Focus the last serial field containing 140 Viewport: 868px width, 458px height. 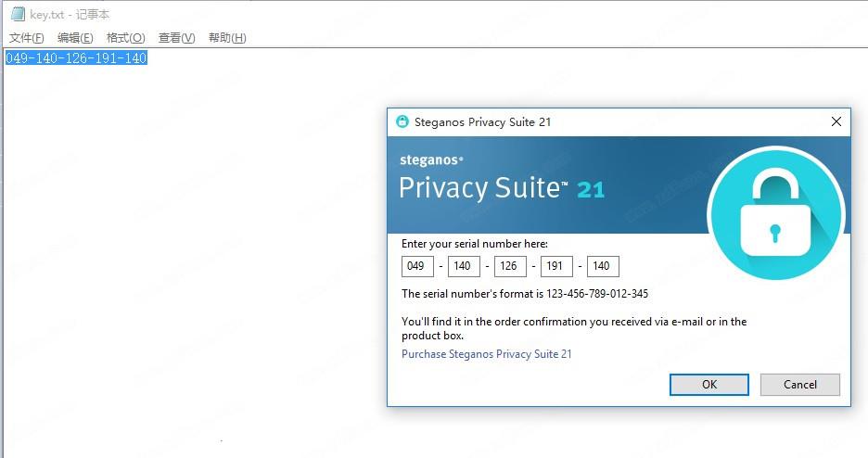point(603,266)
